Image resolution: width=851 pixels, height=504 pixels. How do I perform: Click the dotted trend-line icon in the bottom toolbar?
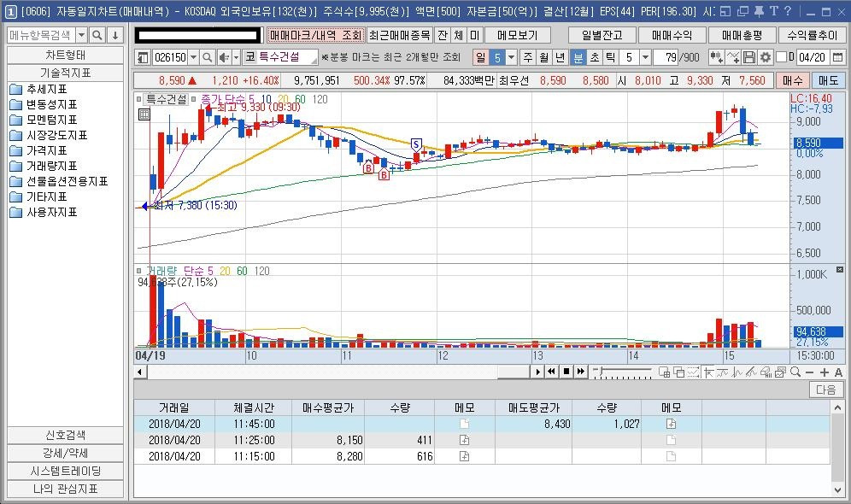[x=693, y=372]
